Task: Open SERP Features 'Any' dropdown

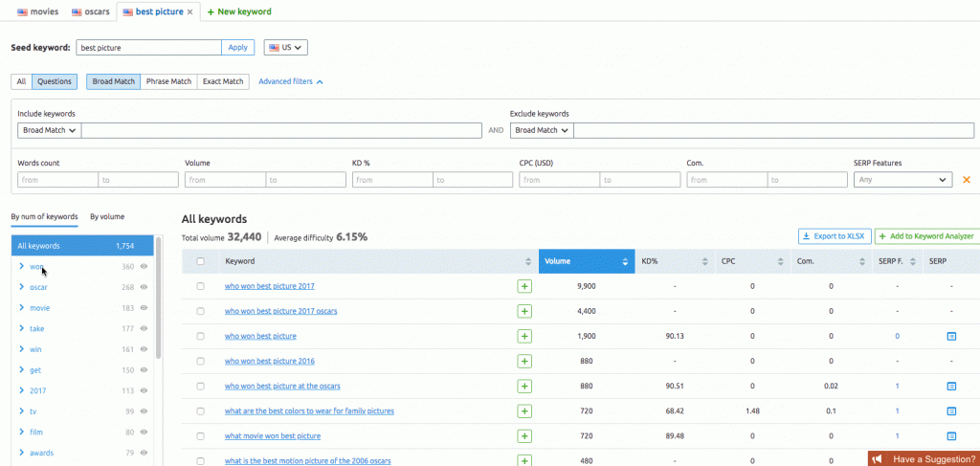Action: coord(903,180)
